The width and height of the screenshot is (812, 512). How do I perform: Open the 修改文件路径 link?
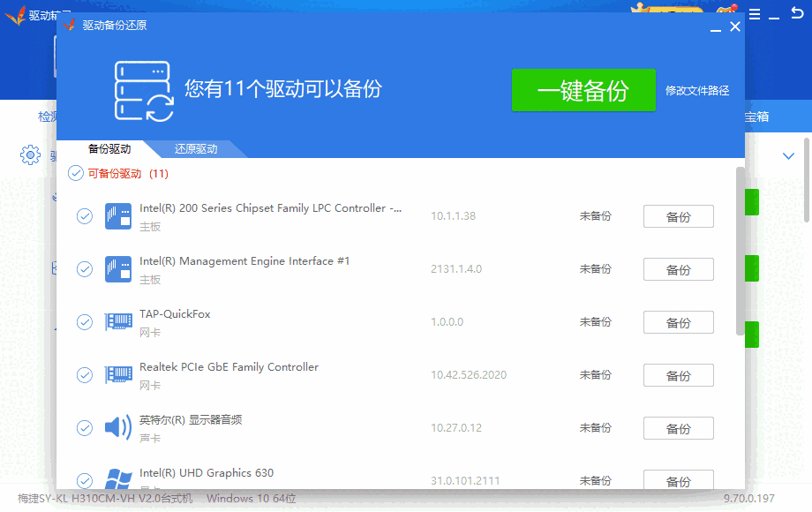(697, 91)
